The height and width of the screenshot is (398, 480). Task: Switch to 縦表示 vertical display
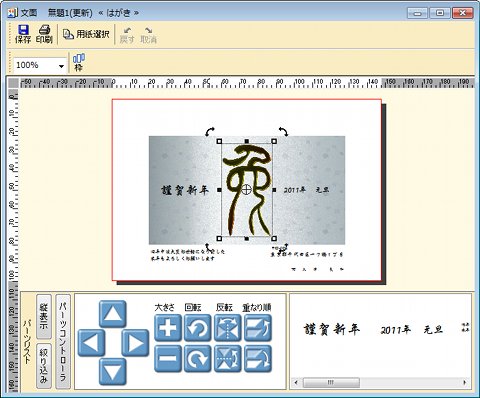tap(44, 316)
